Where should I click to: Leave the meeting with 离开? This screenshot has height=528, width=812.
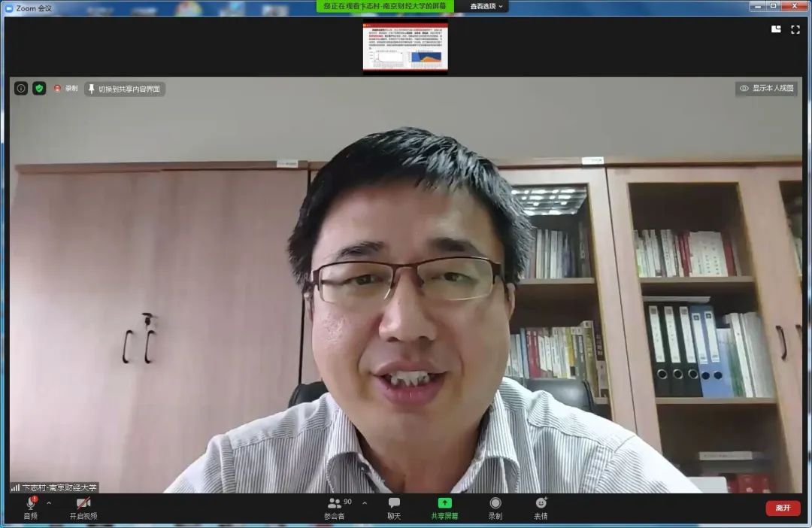(x=783, y=508)
